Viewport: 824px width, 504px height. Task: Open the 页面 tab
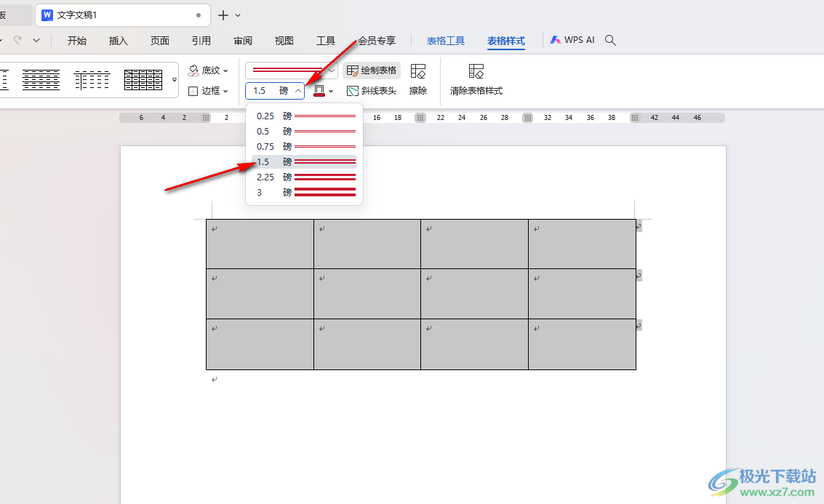click(x=160, y=41)
